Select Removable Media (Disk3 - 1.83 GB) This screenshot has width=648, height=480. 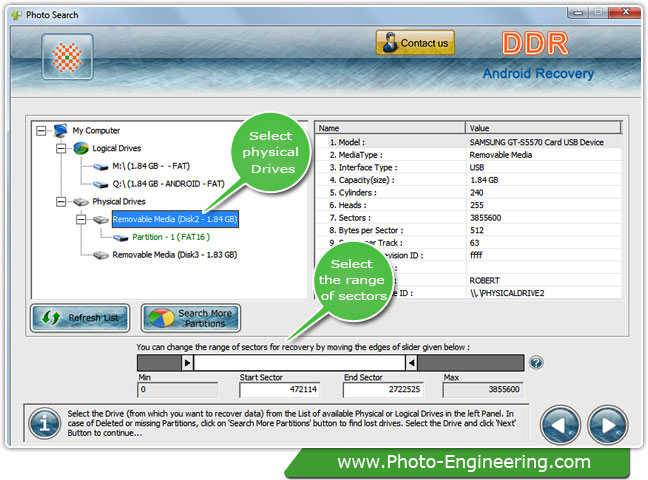pyautogui.click(x=174, y=255)
